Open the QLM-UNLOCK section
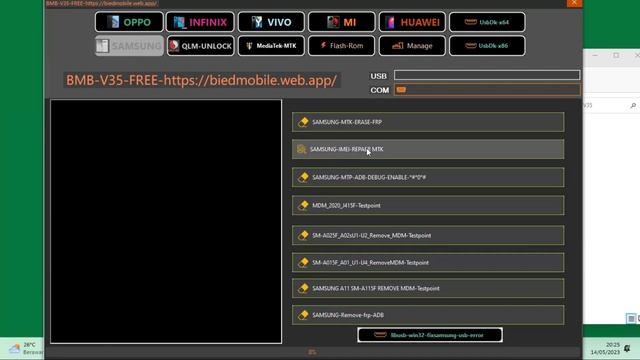Image resolution: width=640 pixels, height=360 pixels. click(x=200, y=46)
